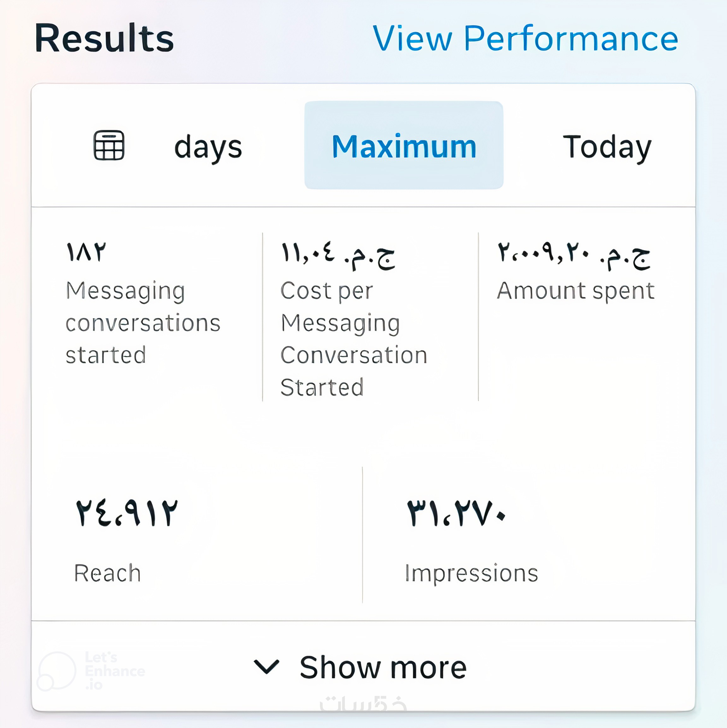This screenshot has width=727, height=728.
Task: Select the Amount spent label
Action: (576, 291)
